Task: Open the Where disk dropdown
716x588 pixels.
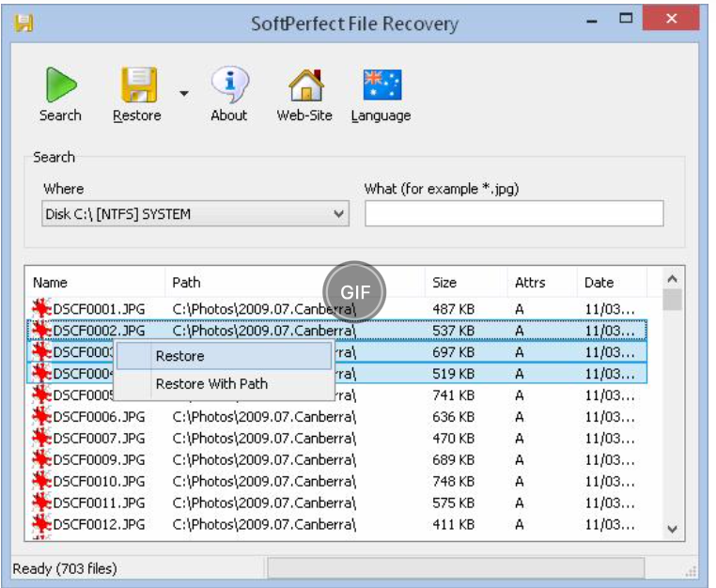Action: [196, 214]
